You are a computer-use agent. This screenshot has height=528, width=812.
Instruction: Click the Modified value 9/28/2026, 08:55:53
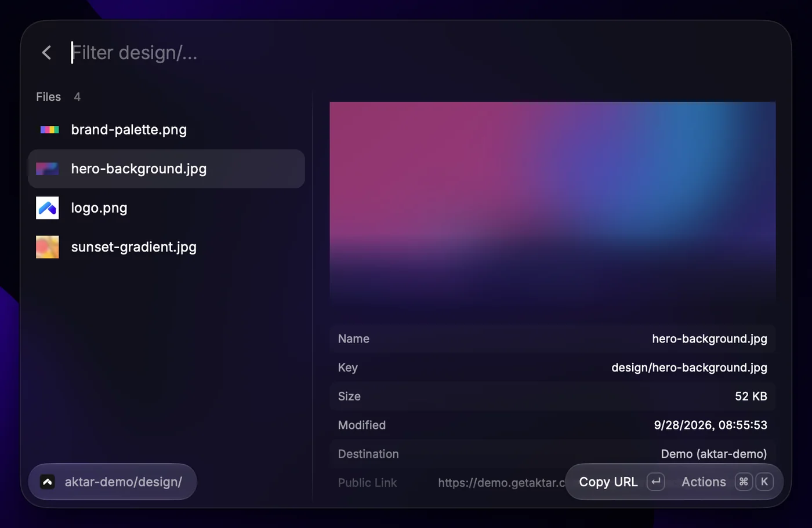[x=710, y=425]
